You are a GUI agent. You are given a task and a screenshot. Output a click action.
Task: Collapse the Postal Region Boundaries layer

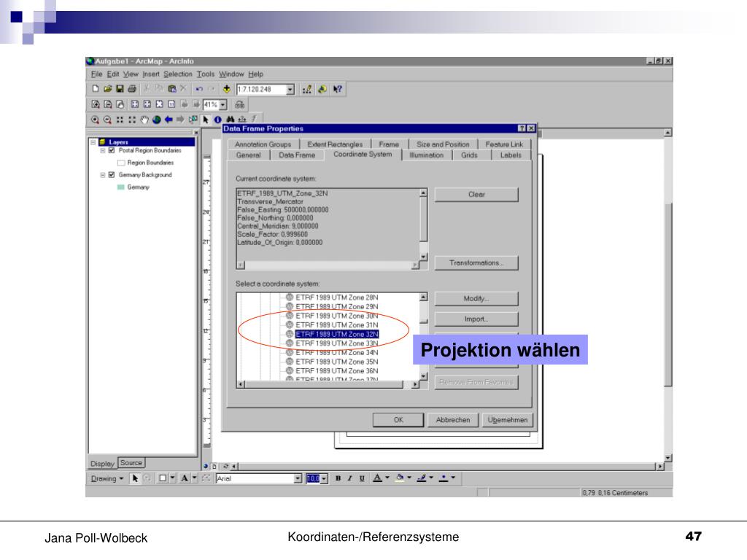pyautogui.click(x=102, y=150)
